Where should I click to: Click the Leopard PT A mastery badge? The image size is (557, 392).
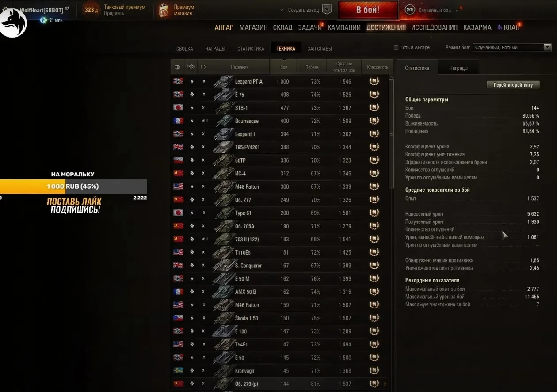tap(374, 81)
